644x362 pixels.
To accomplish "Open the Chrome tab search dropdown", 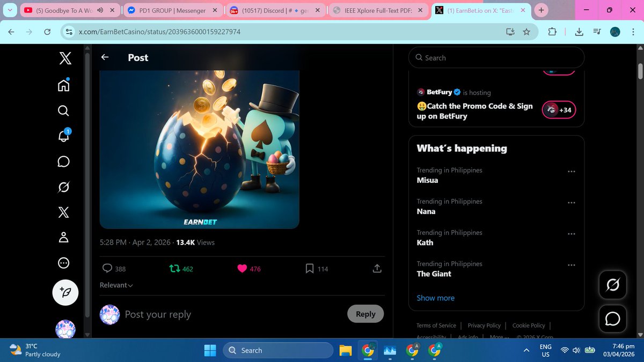I will tap(10, 10).
